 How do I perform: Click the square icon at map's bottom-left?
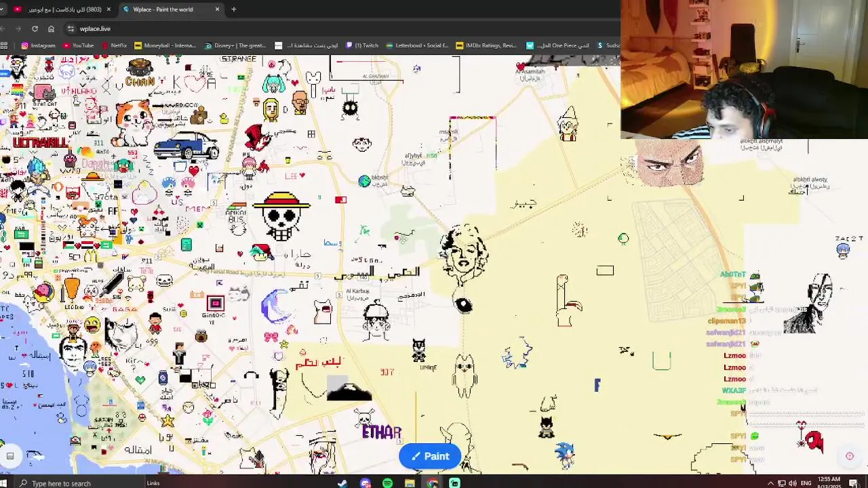click(x=10, y=456)
